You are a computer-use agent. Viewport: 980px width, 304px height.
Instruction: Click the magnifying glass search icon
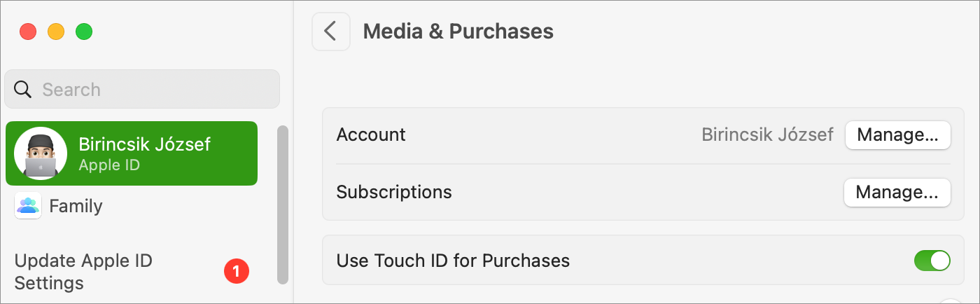23,89
